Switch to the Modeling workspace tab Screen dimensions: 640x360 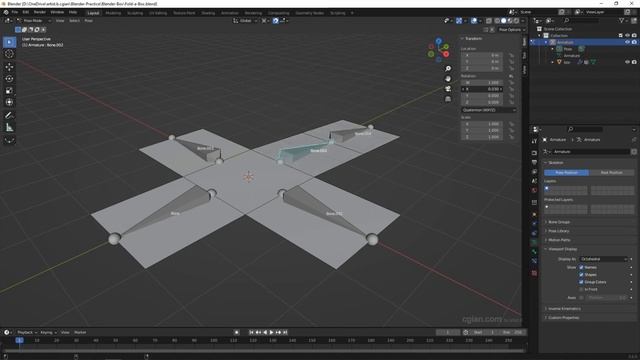[113, 13]
